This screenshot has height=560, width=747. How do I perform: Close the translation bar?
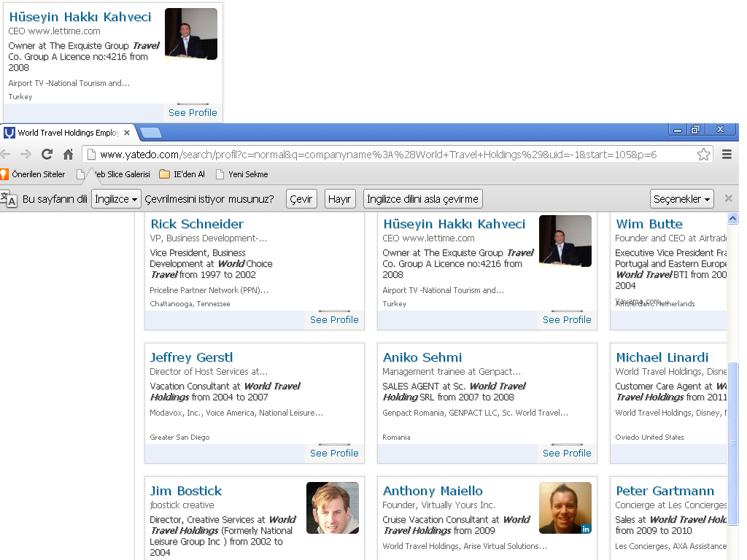(729, 198)
